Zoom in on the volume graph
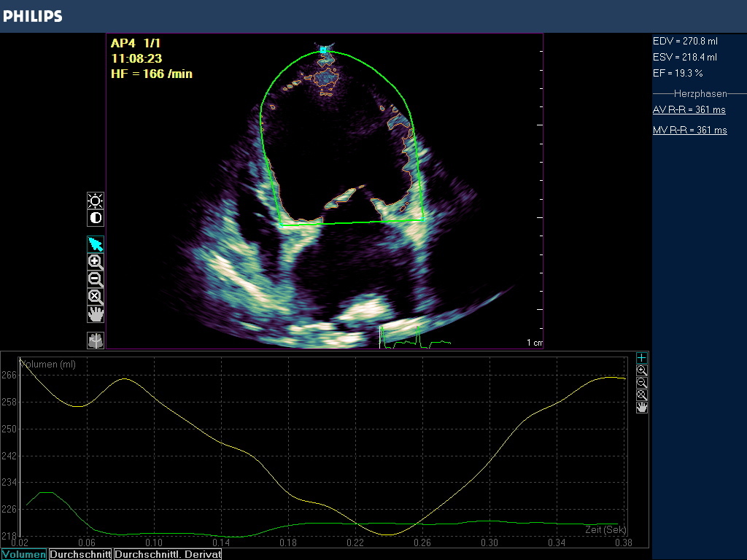747x560 pixels. [x=641, y=370]
